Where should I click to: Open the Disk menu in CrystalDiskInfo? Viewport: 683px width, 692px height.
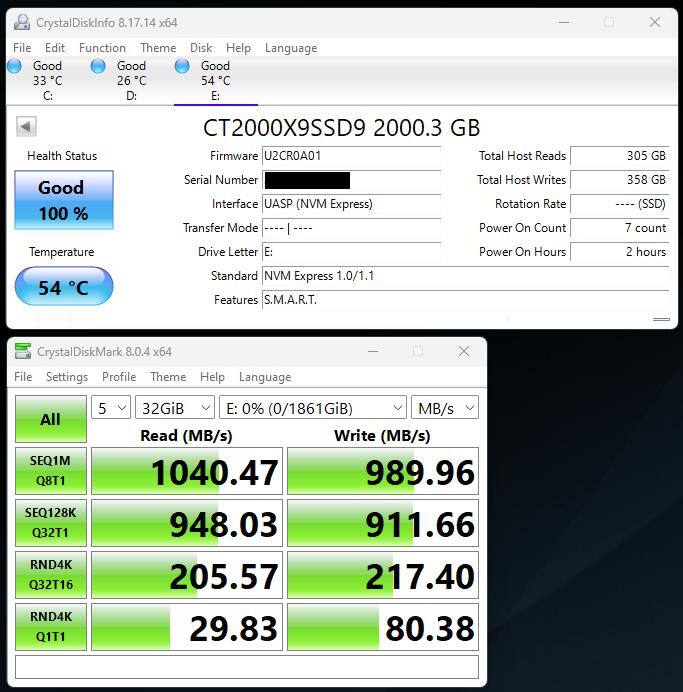pyautogui.click(x=201, y=48)
